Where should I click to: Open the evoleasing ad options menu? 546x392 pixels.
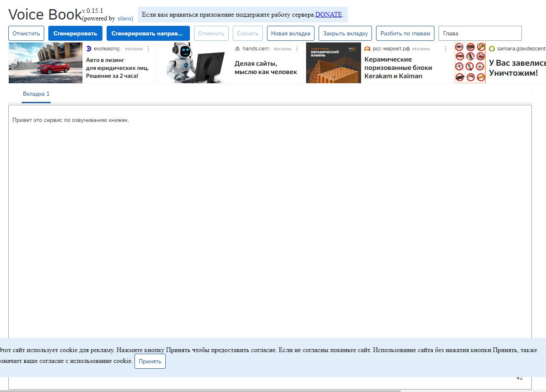click(x=148, y=49)
